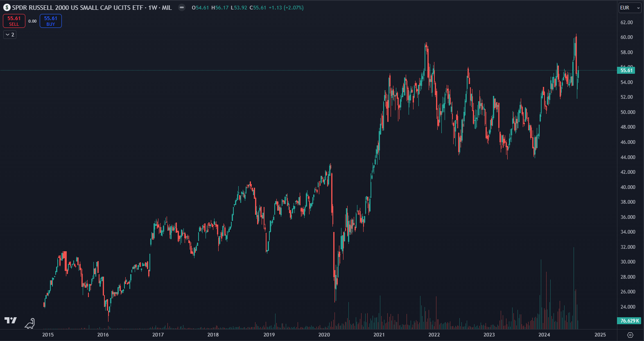Click the 0.00 spread value between buttons
The height and width of the screenshot is (341, 644).
click(32, 21)
